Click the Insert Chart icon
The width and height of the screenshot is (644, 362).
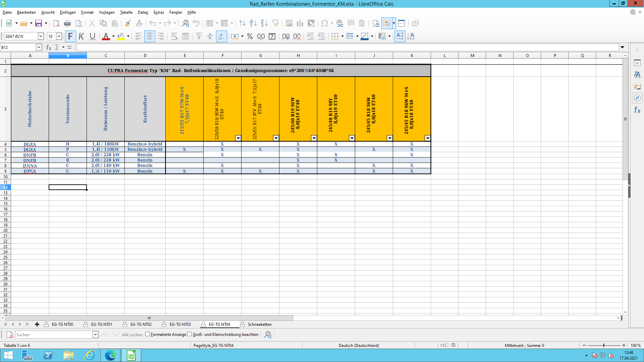(x=300, y=23)
